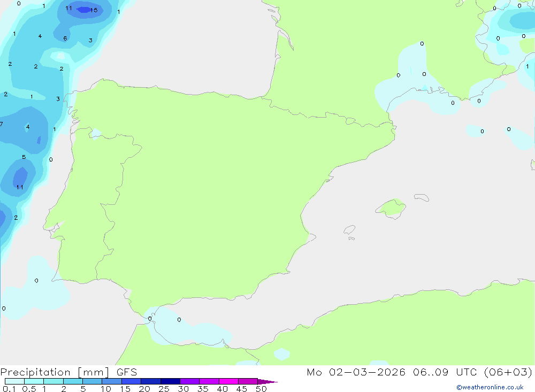
Task: Click the '15' precipitation value on the map
Action: [94, 10]
